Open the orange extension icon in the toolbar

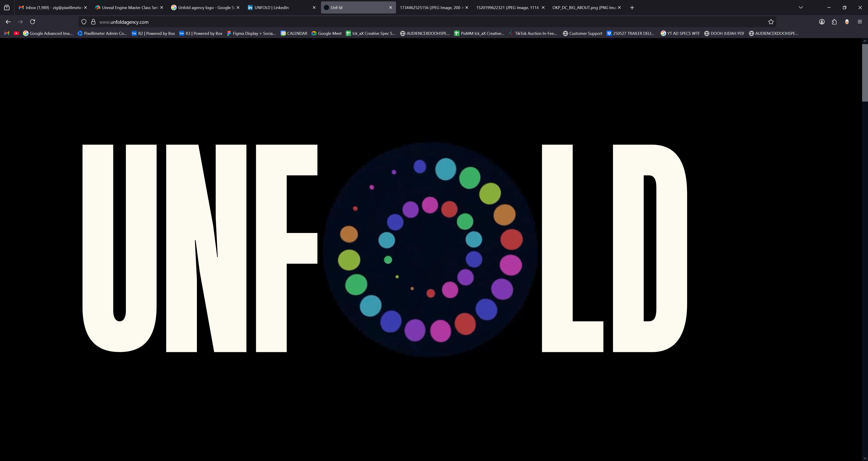[847, 22]
